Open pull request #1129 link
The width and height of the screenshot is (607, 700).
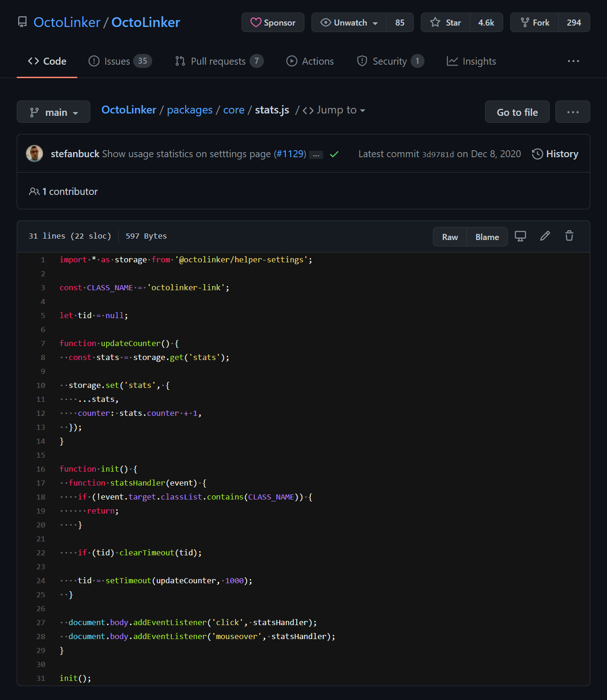point(290,154)
